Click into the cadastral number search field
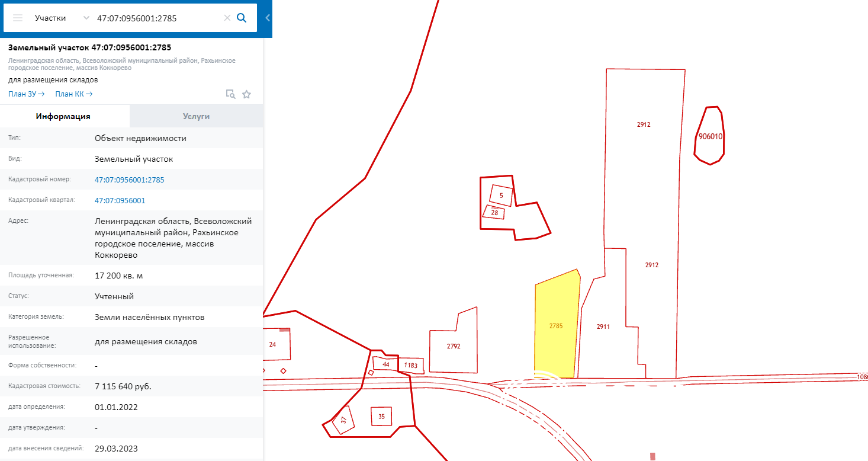868x461 pixels. tap(157, 18)
